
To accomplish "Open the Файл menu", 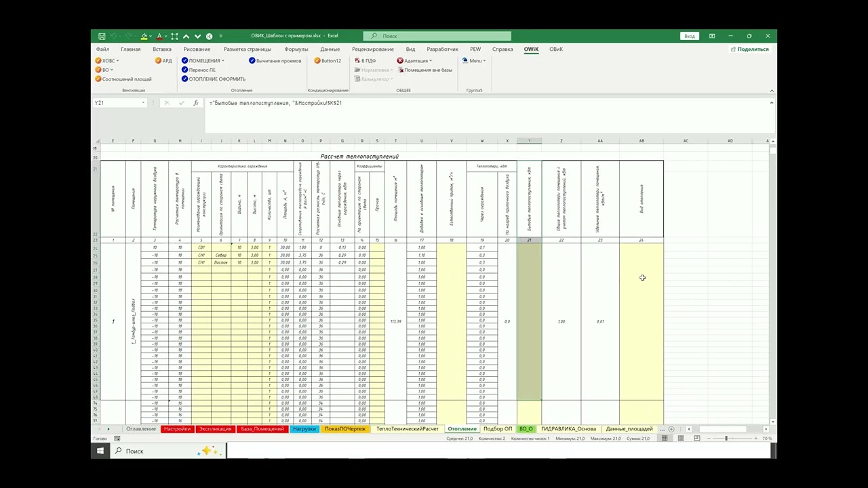I will (102, 49).
